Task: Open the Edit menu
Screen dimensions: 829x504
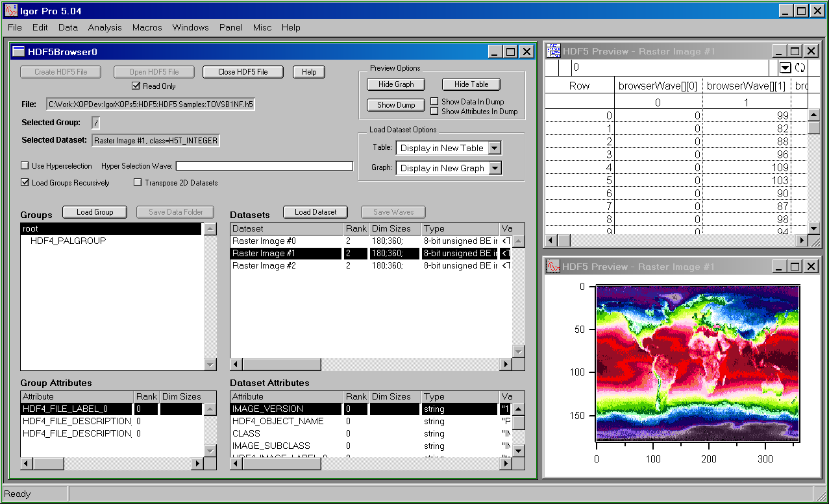Action: pyautogui.click(x=40, y=27)
